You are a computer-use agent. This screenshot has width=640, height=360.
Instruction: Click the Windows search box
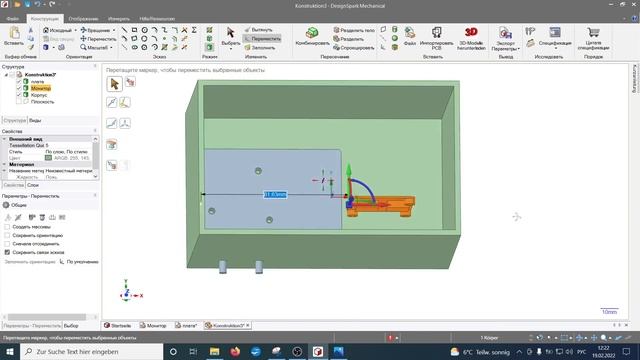pos(92,351)
